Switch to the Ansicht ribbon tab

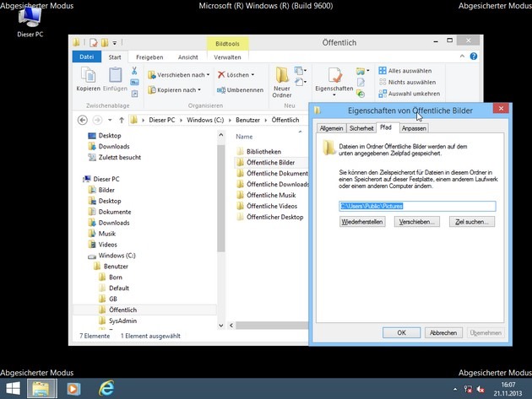pos(188,57)
